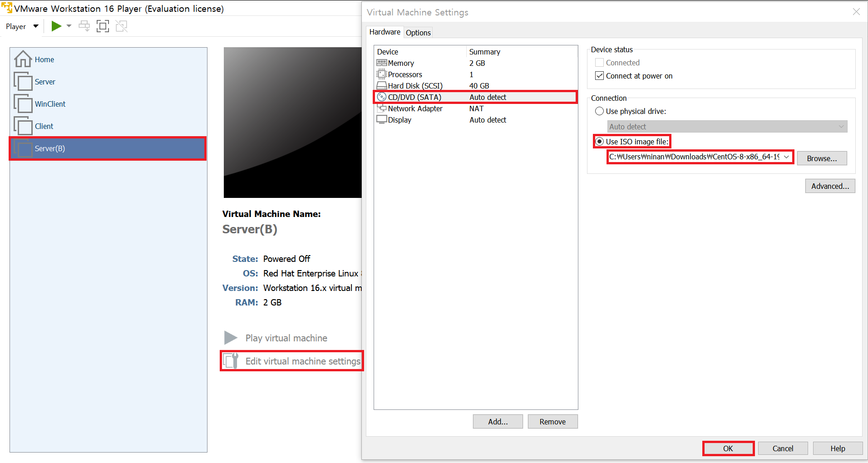The image size is (868, 463).
Task: Open the Auto detect physical drive dropdown
Action: (727, 127)
